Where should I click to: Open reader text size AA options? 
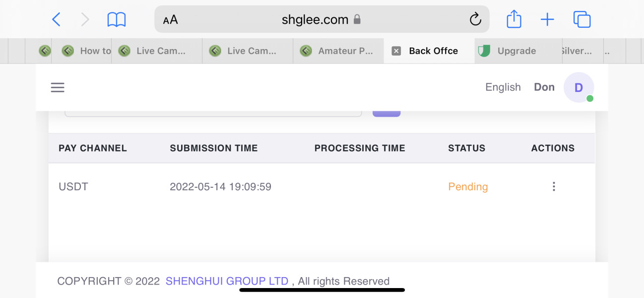point(170,20)
